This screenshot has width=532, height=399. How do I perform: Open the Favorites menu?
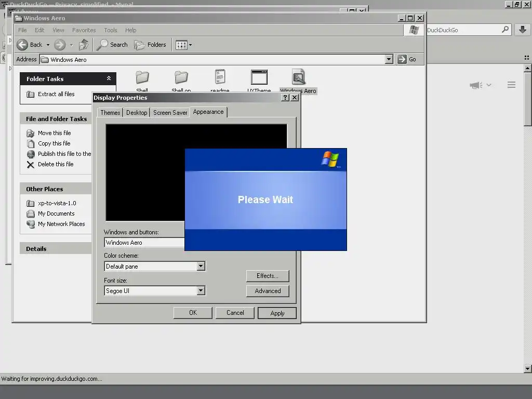(x=84, y=30)
